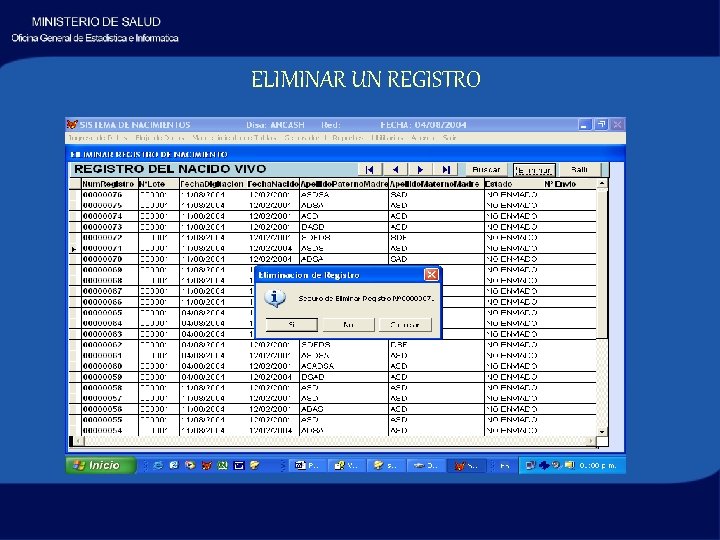Click the Estado column header
Viewport: 720px width, 540px height.
click(x=514, y=184)
